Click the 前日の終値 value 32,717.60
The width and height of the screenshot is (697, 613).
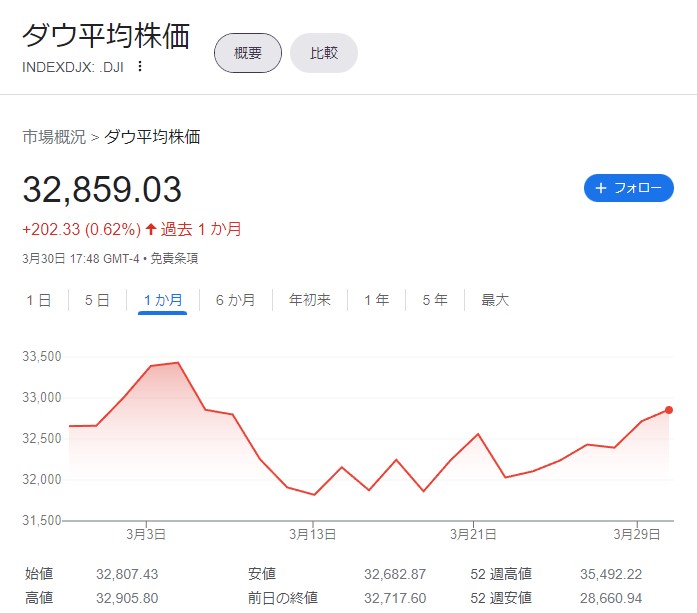[395, 598]
